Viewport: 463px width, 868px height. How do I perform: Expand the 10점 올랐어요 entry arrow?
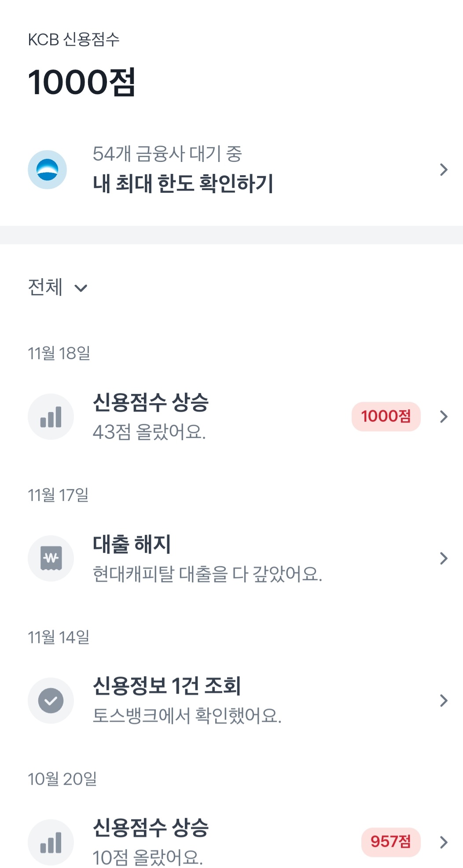click(x=444, y=842)
